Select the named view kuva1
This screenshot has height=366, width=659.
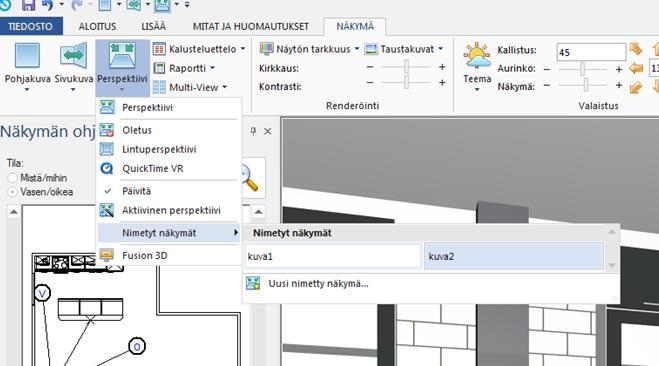(x=332, y=256)
